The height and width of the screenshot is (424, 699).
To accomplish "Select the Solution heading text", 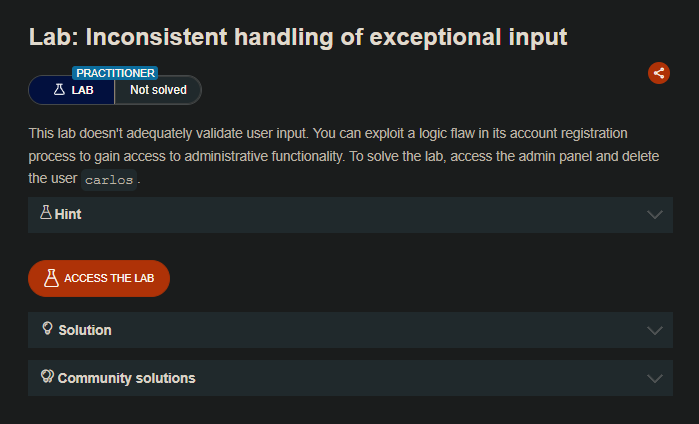I will [x=85, y=330].
